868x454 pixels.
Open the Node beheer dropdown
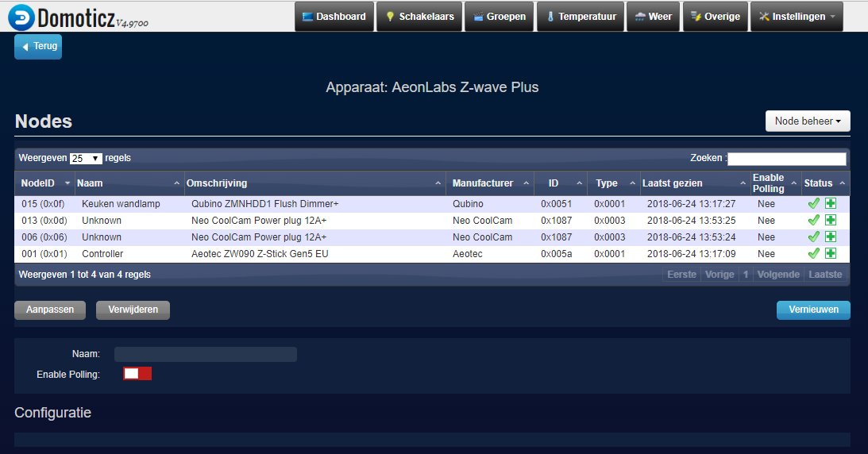(808, 121)
